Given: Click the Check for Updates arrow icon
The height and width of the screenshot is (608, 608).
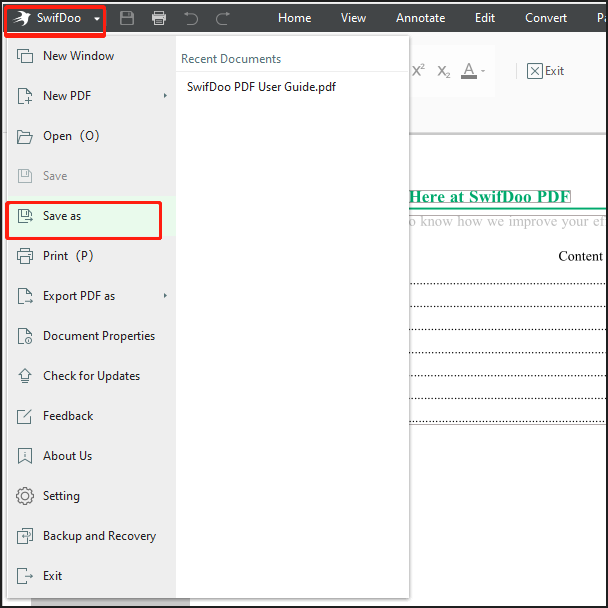Looking at the screenshot, I should click(x=25, y=376).
